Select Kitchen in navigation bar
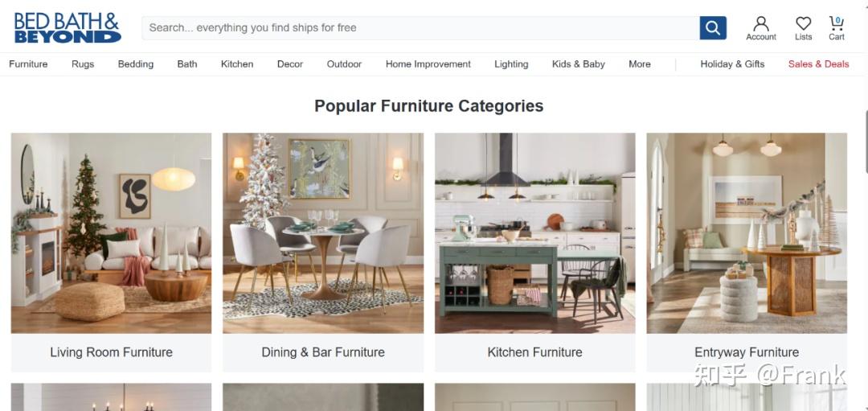Viewport: 868px width, 411px height. [x=237, y=64]
